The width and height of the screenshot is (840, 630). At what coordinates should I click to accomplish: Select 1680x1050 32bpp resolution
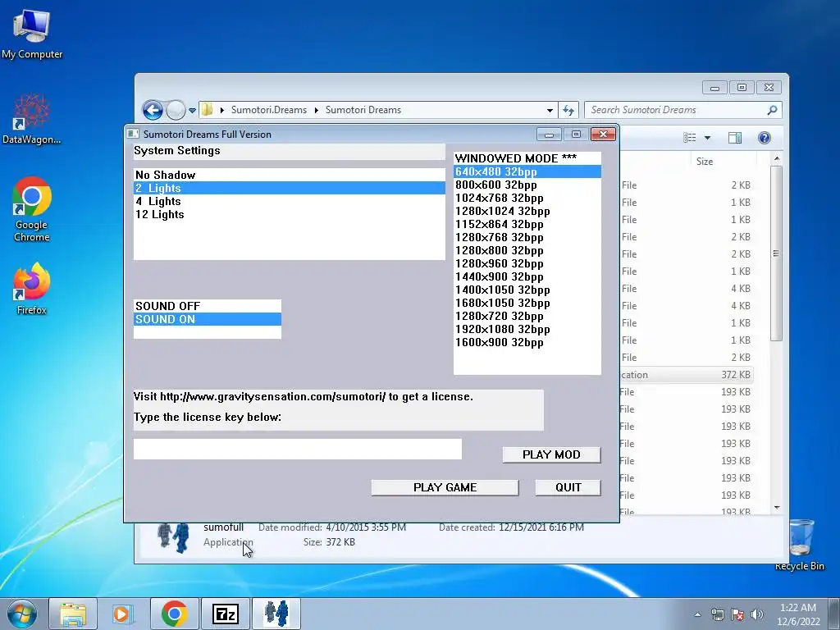[527, 303]
